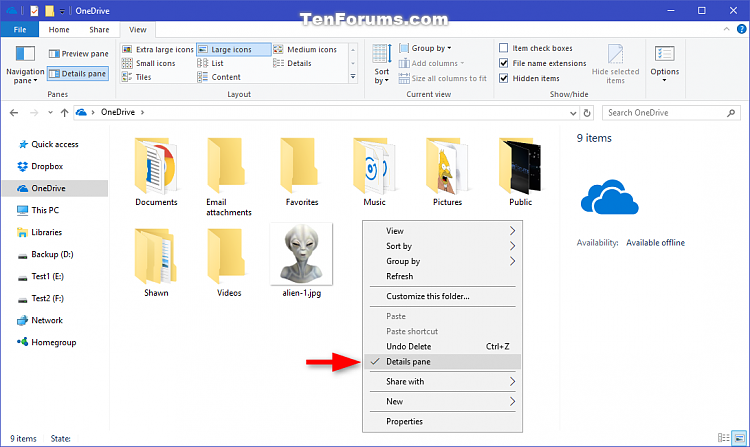Open View submenu in context menu
This screenshot has width=750, height=447.
point(442,231)
